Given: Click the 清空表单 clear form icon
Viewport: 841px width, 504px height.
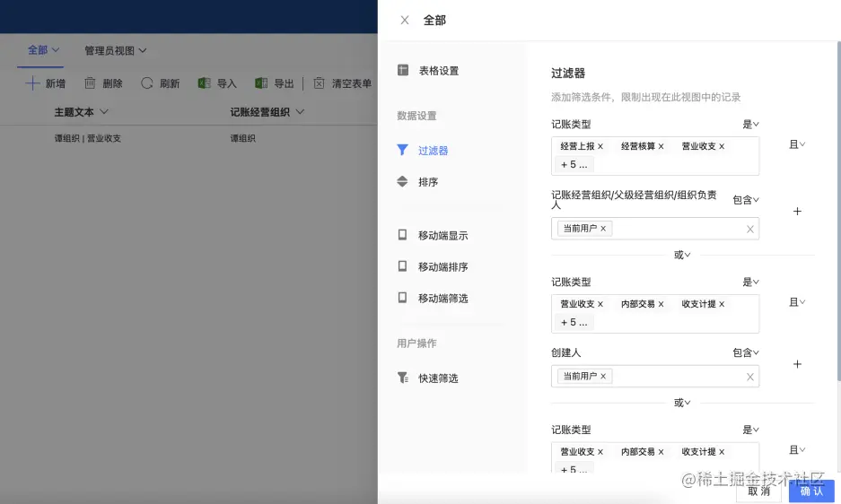Looking at the screenshot, I should click(x=320, y=83).
